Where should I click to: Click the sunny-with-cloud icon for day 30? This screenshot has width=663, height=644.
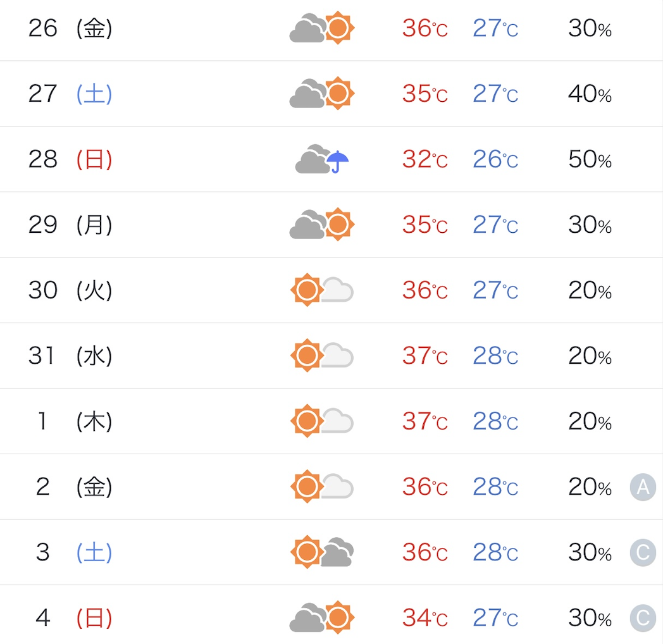322,290
